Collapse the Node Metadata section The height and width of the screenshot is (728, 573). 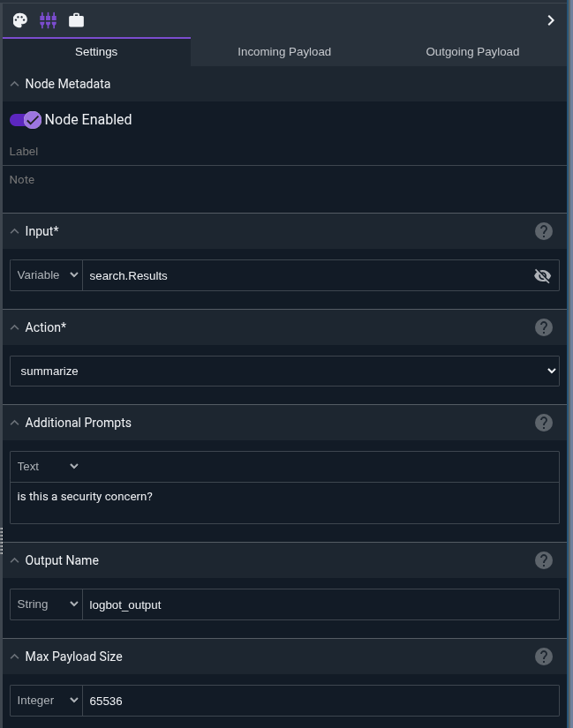point(15,84)
